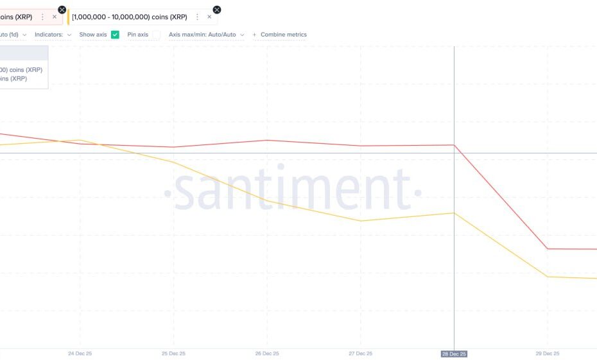Expand the Axis max/min Auto/Auto dropdown
The width and height of the screenshot is (597, 364).
tap(206, 35)
